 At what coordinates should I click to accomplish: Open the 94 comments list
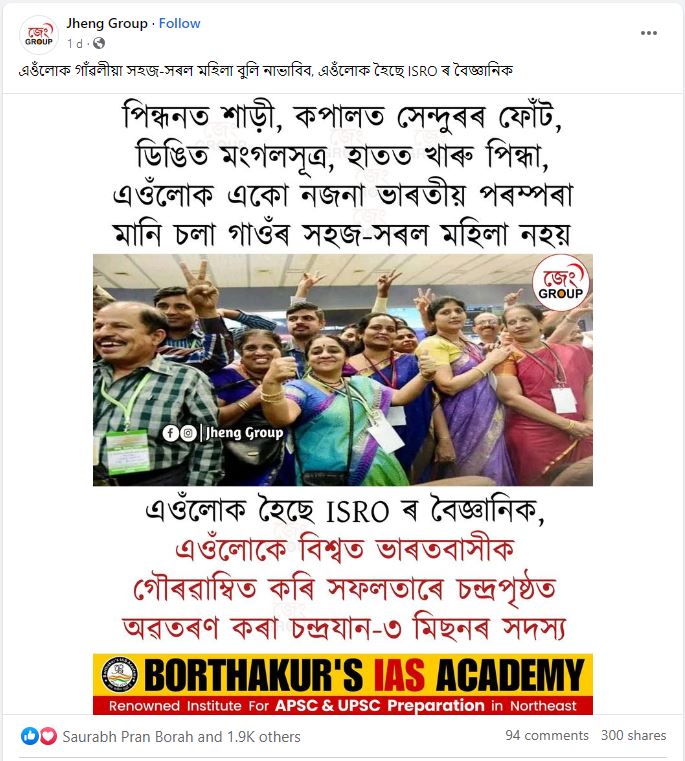[546, 735]
